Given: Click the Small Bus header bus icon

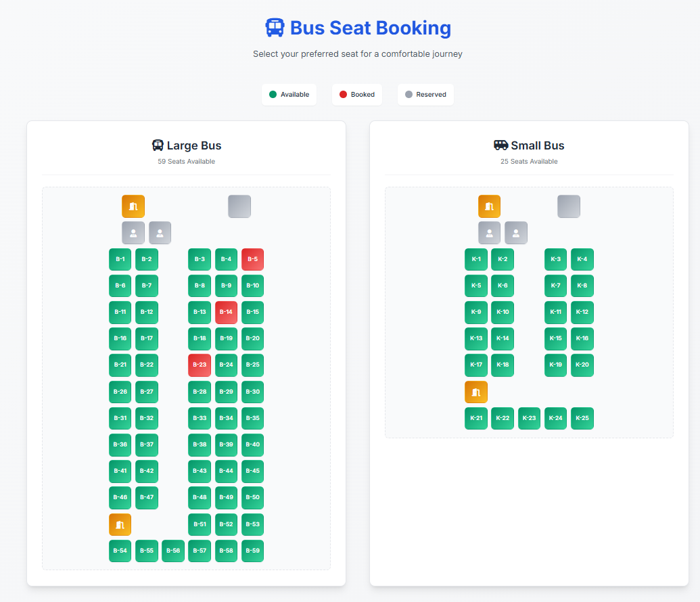Looking at the screenshot, I should click(x=500, y=145).
